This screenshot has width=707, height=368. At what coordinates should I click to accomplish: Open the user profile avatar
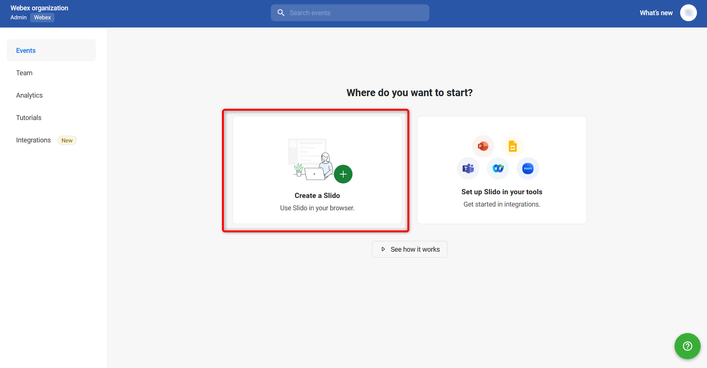coord(688,13)
